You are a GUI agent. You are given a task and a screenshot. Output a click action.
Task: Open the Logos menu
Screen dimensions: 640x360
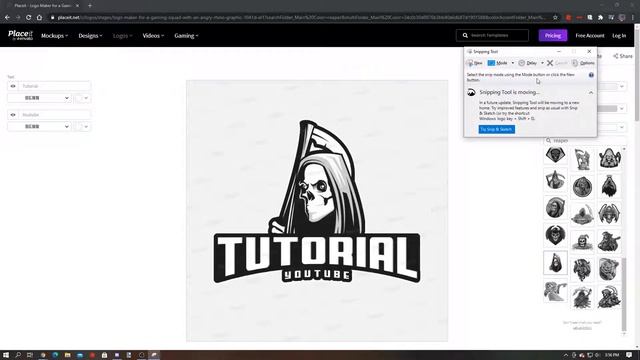pos(122,36)
